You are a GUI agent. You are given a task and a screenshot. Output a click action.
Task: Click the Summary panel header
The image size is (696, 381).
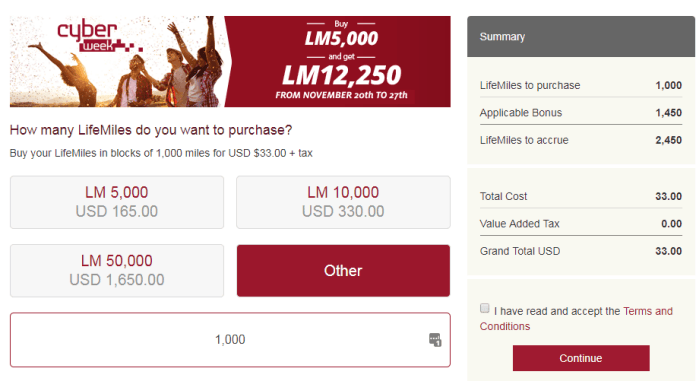coord(581,36)
